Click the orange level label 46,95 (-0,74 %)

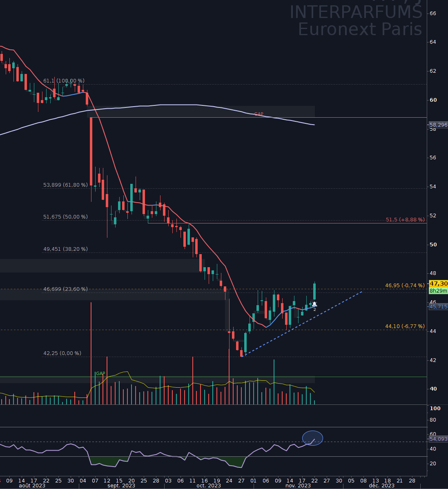[405, 286]
